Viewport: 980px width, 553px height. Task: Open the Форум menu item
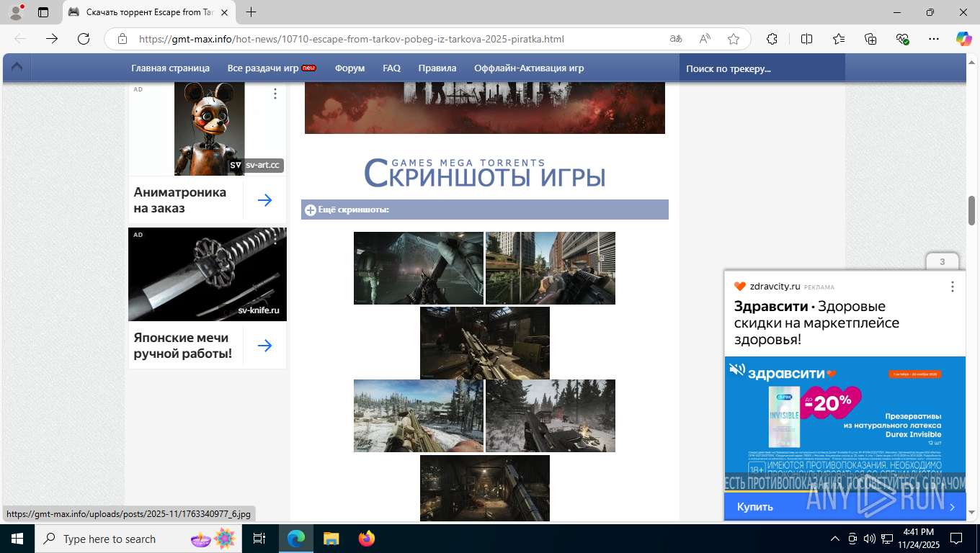click(x=349, y=68)
